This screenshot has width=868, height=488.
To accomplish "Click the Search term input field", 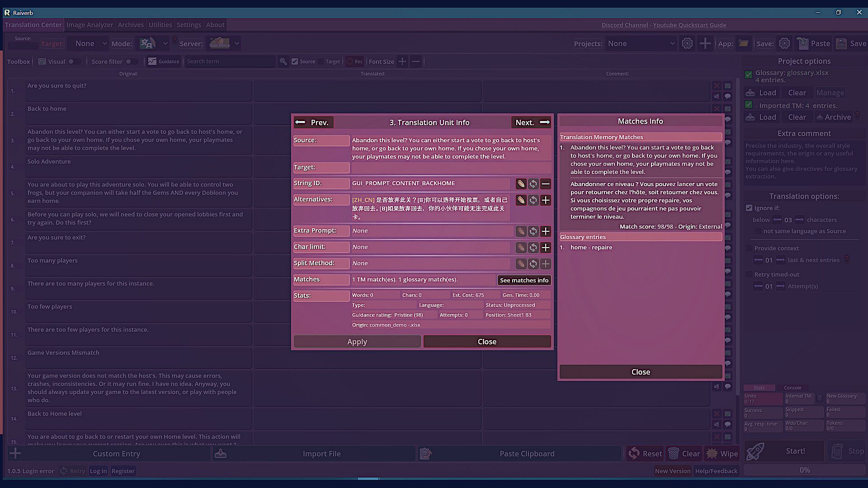I will pos(230,61).
